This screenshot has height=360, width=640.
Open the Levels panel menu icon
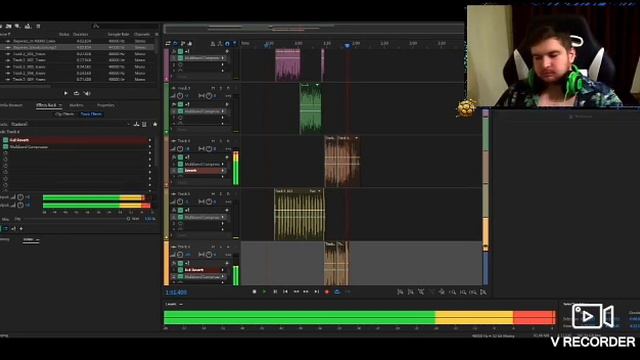point(181,304)
